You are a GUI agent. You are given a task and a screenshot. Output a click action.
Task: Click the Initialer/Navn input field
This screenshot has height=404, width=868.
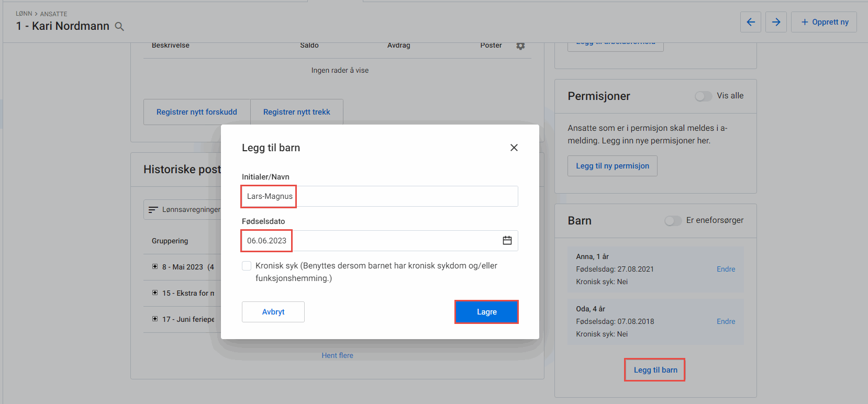380,196
